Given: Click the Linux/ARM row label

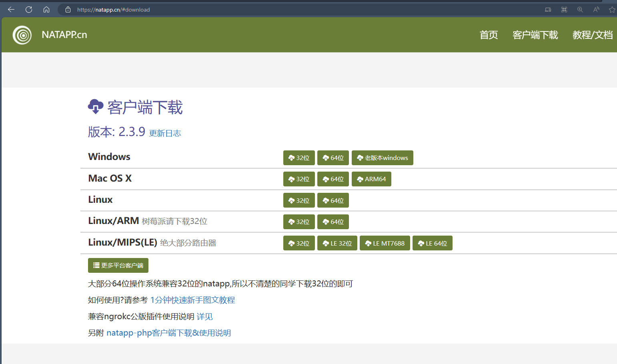Looking at the screenshot, I should tap(114, 221).
